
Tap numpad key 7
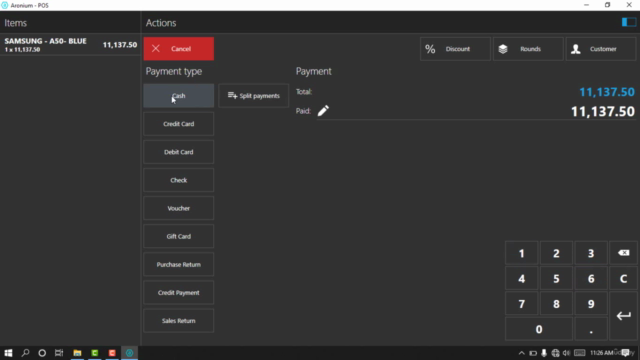click(x=521, y=304)
